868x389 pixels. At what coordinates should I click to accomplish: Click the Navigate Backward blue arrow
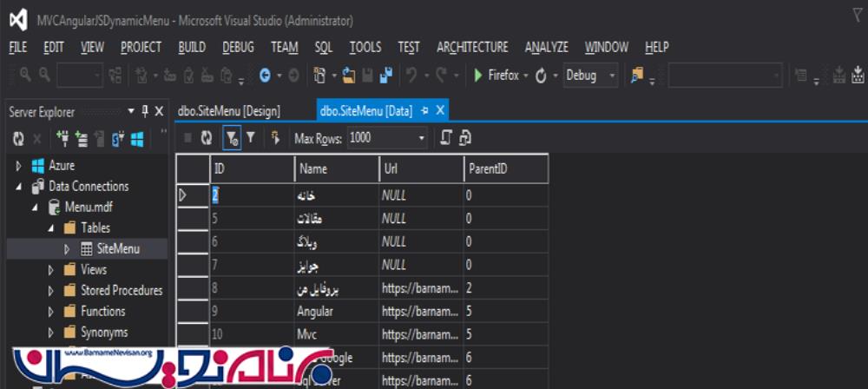pos(265,76)
